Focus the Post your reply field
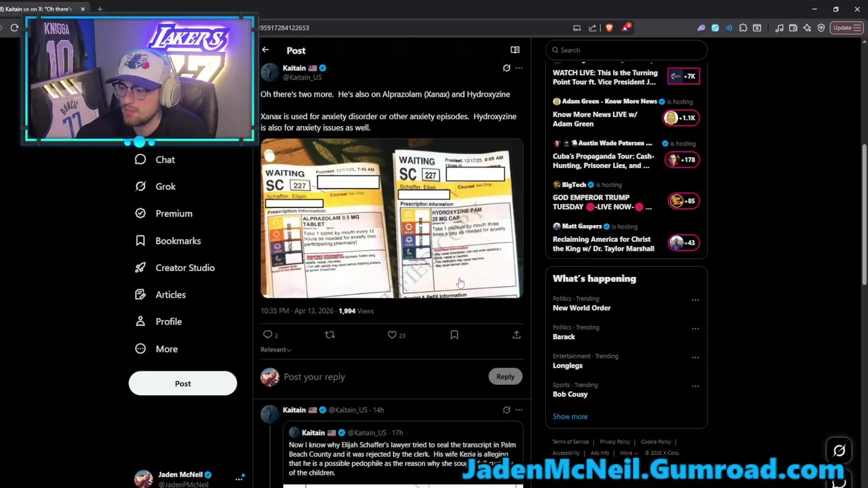The image size is (868, 488). tap(383, 377)
